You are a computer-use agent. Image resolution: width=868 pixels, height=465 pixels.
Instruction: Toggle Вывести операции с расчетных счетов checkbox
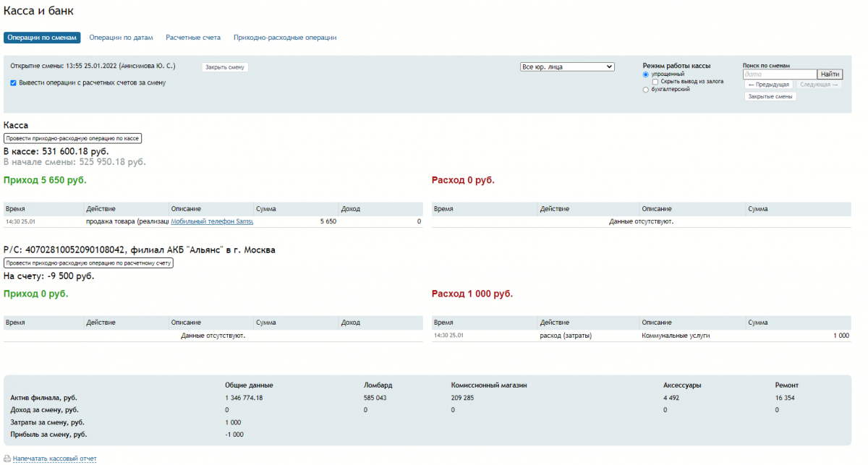(14, 83)
